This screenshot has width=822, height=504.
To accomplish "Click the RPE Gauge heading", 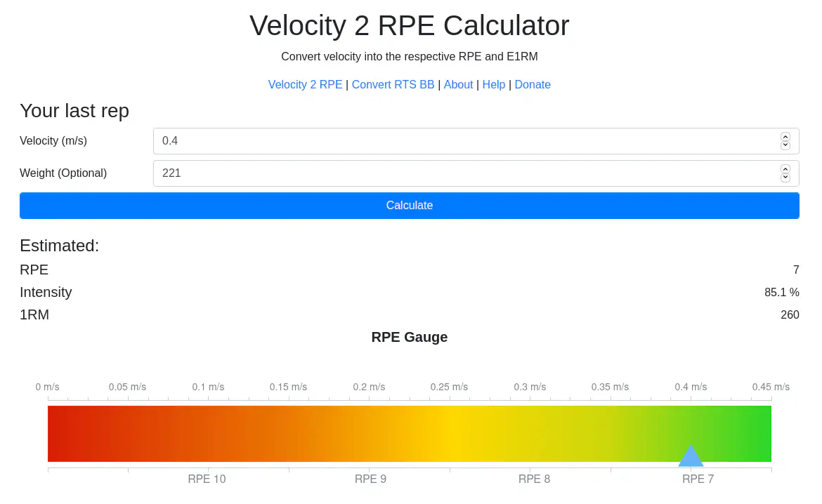I will point(410,337).
